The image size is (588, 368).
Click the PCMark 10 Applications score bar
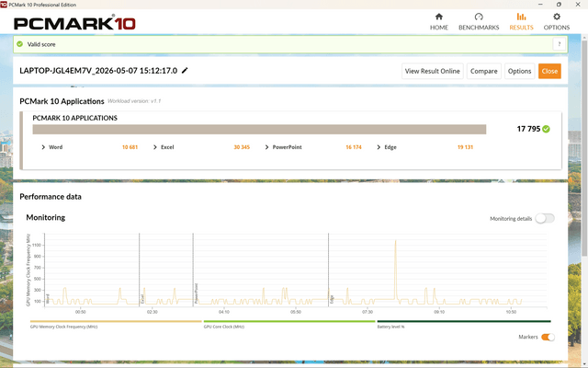pyautogui.click(x=259, y=129)
